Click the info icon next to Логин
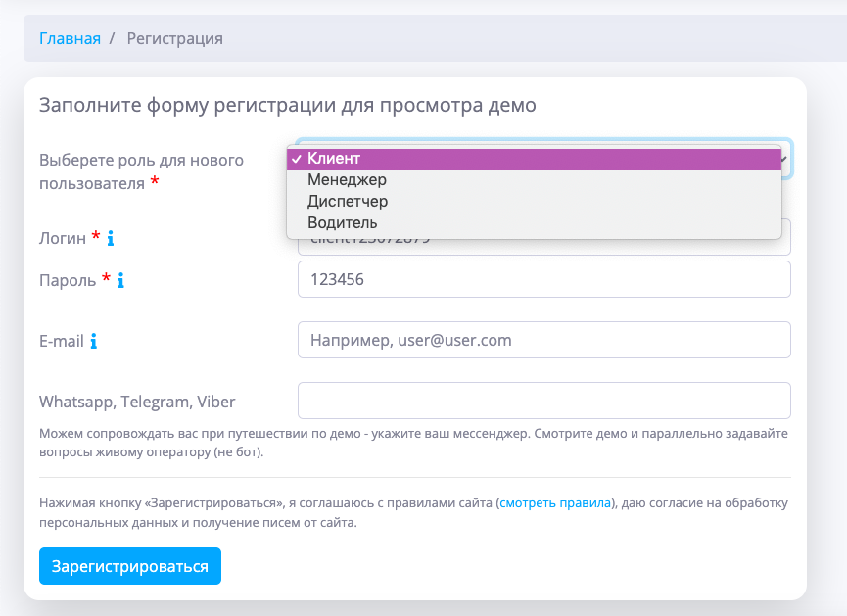Viewport: 847px width, 616px height. (x=111, y=238)
